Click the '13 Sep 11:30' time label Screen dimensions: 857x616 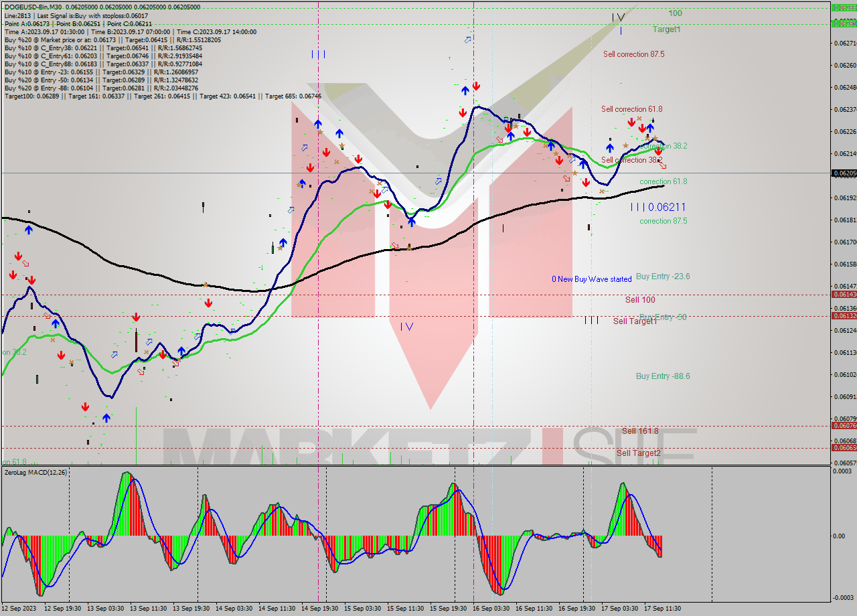click(149, 609)
